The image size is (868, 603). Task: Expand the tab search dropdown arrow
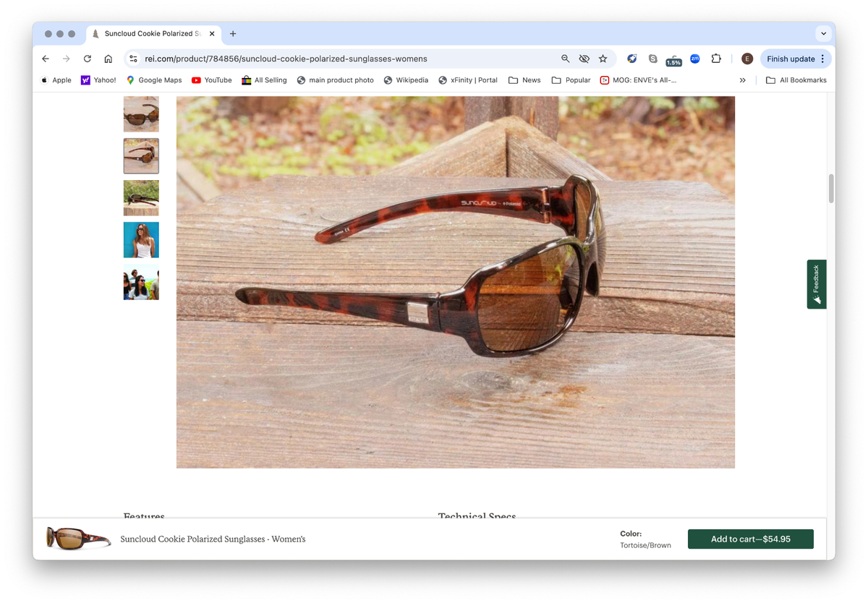point(823,33)
